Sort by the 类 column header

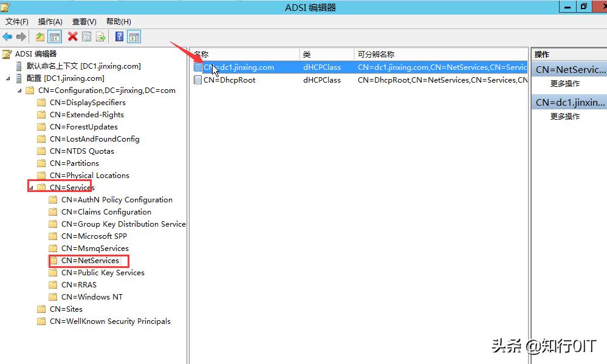[x=327, y=54]
